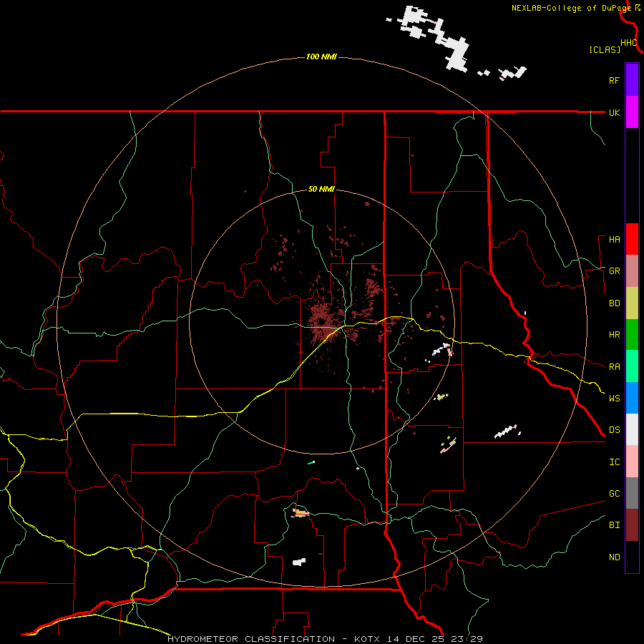
Task: Click the "23:29" timestamp text
Action: [x=467, y=639]
